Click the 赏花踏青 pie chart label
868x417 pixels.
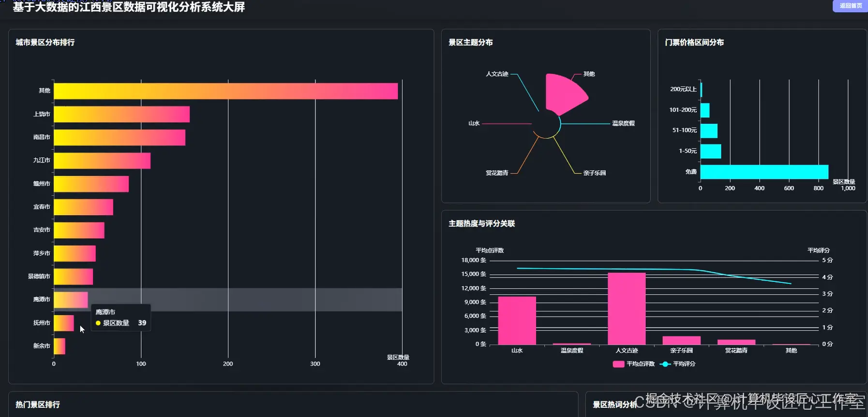point(497,173)
